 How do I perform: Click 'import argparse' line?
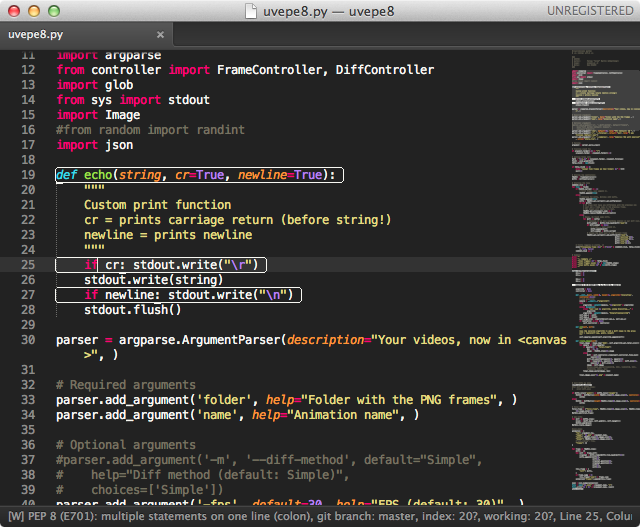click(x=109, y=55)
